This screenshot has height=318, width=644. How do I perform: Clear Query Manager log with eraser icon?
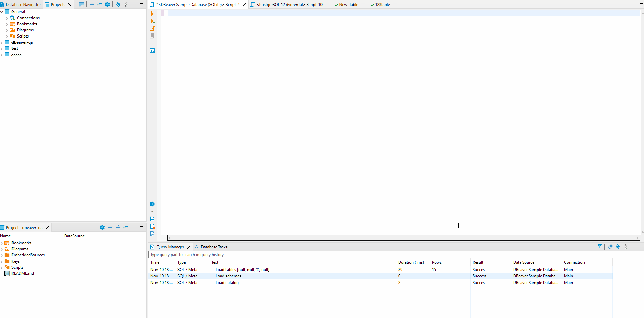610,247
